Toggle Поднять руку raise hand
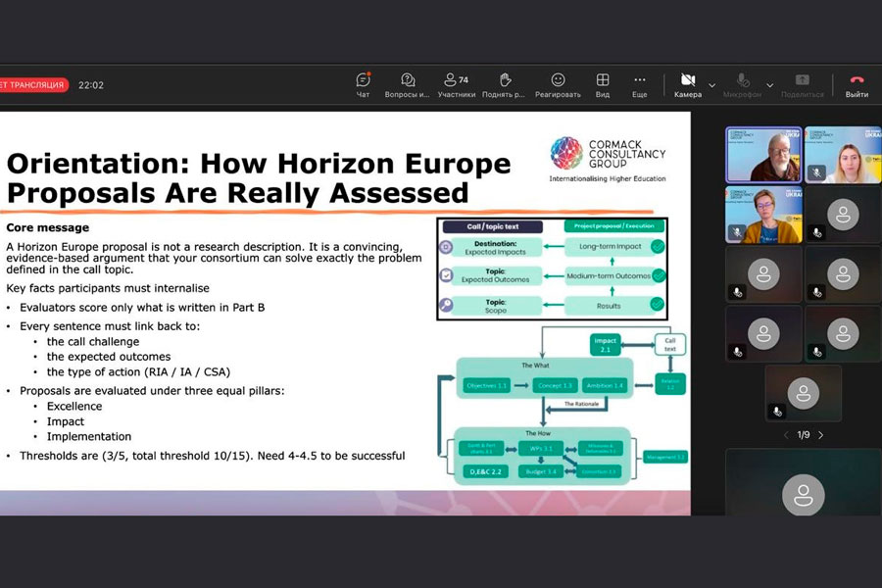The width and height of the screenshot is (882, 588). tap(505, 84)
